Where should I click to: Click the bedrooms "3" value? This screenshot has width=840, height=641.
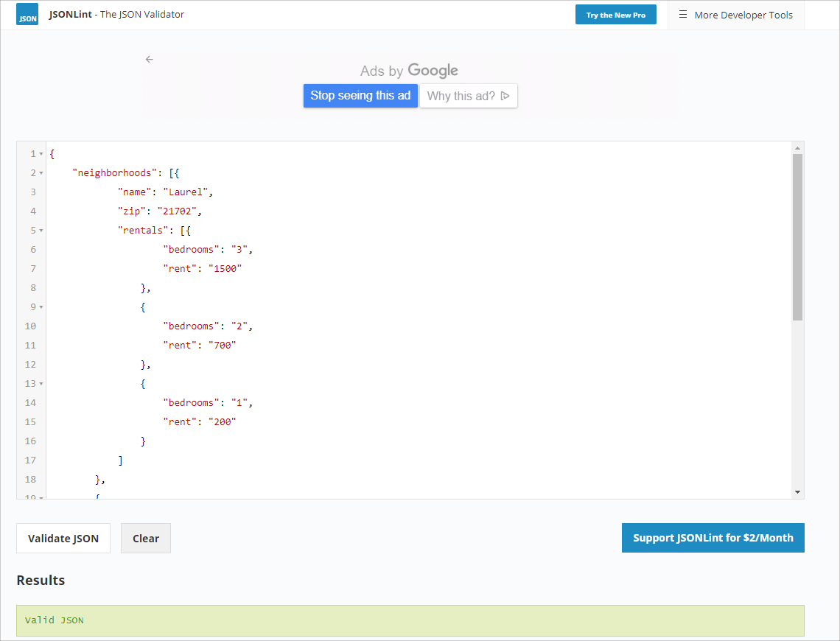coord(239,250)
